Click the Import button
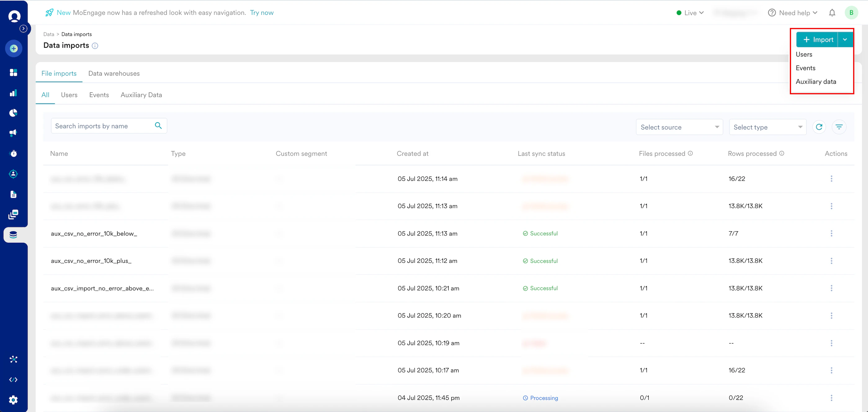 point(817,40)
